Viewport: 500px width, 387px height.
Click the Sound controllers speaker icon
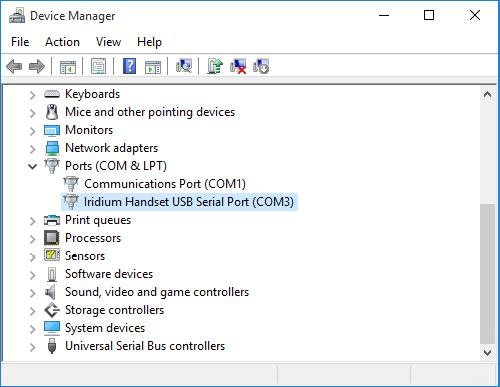(51, 292)
